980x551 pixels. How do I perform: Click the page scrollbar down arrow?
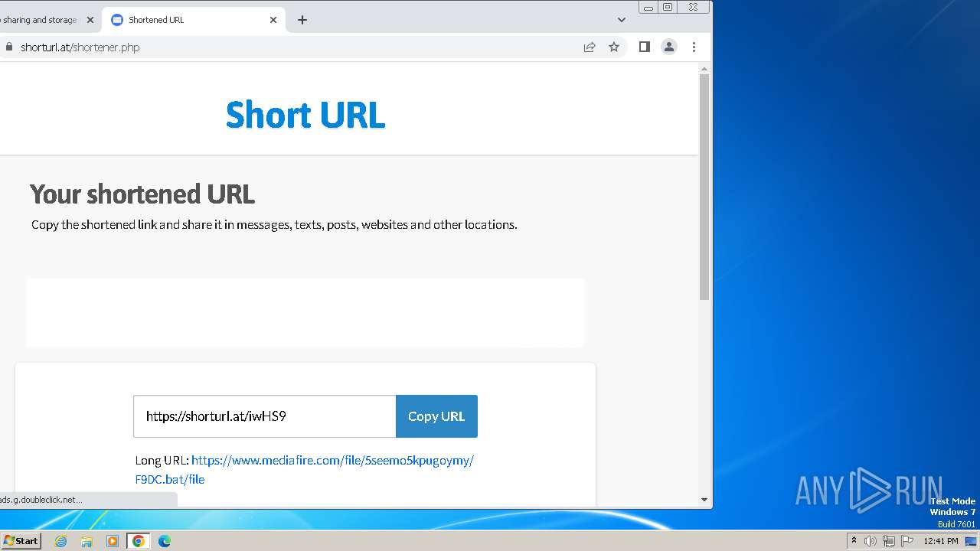coord(704,500)
